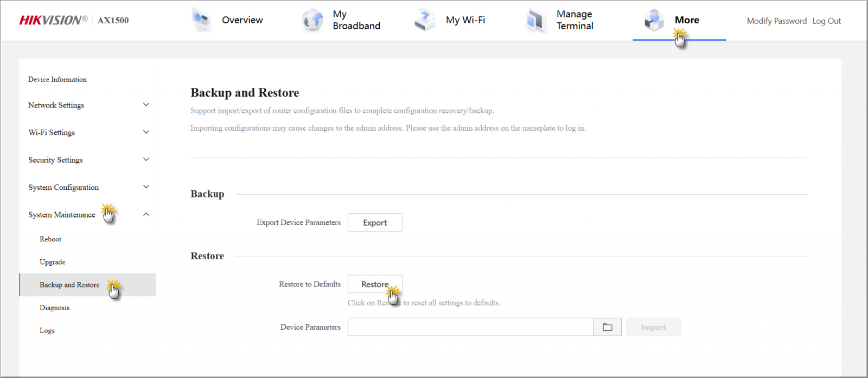Click the Overview monitor icon
This screenshot has width=868, height=378.
[201, 20]
